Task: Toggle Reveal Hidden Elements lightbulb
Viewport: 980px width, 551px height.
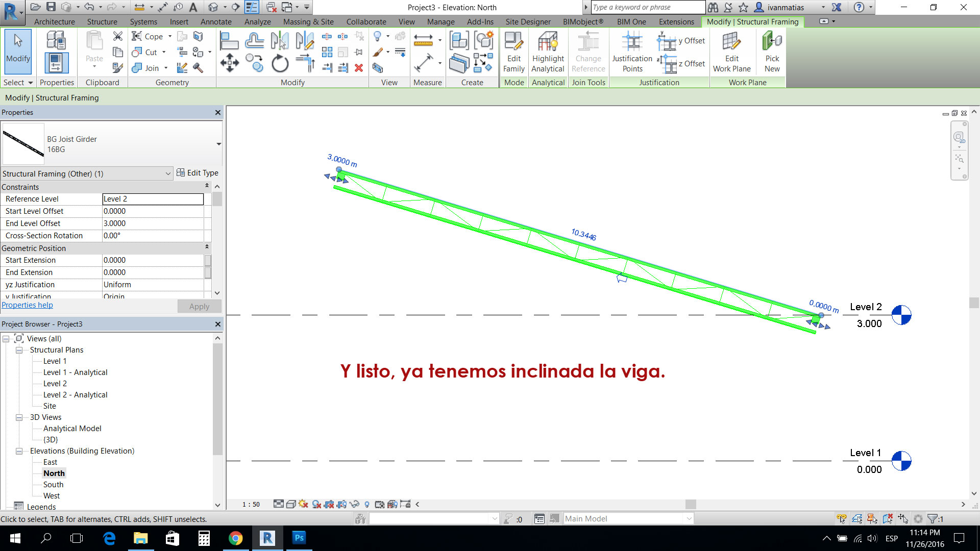Action: point(366,504)
